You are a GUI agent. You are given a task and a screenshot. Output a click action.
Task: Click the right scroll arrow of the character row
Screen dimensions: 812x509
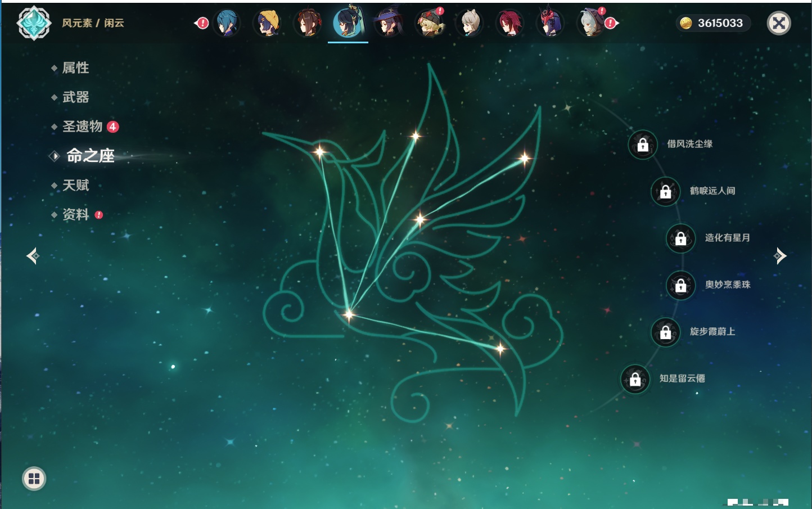click(x=611, y=23)
